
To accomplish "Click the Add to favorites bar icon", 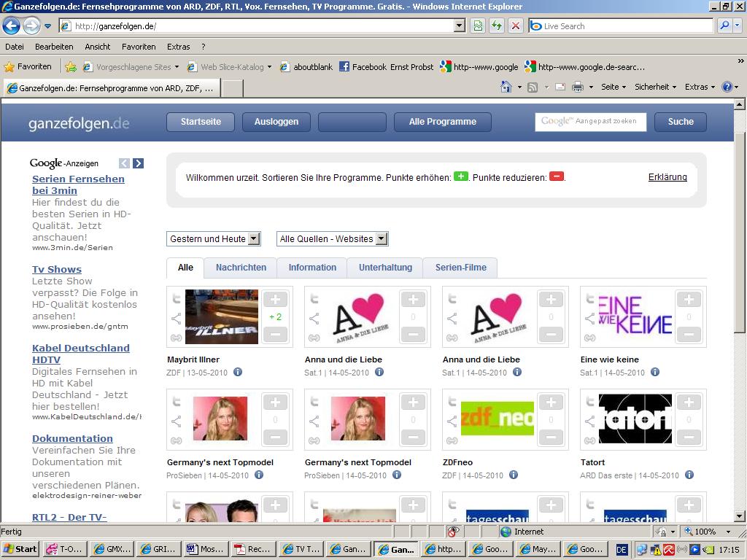I will [x=71, y=66].
